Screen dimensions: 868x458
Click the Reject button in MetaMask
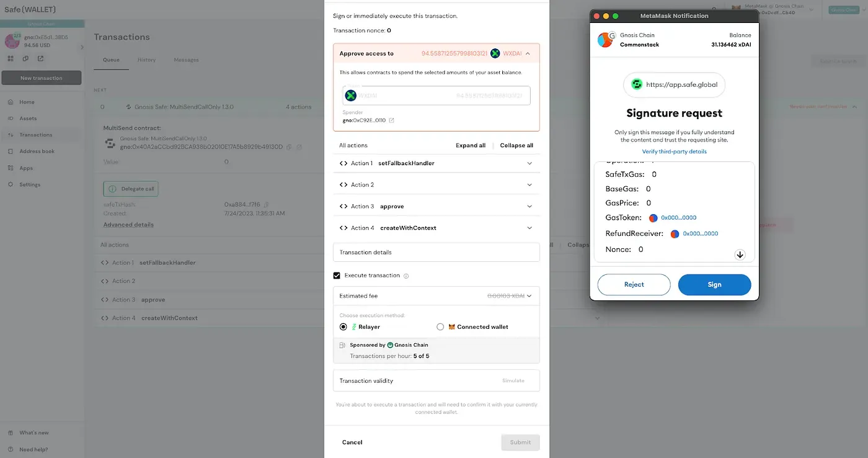(x=634, y=285)
